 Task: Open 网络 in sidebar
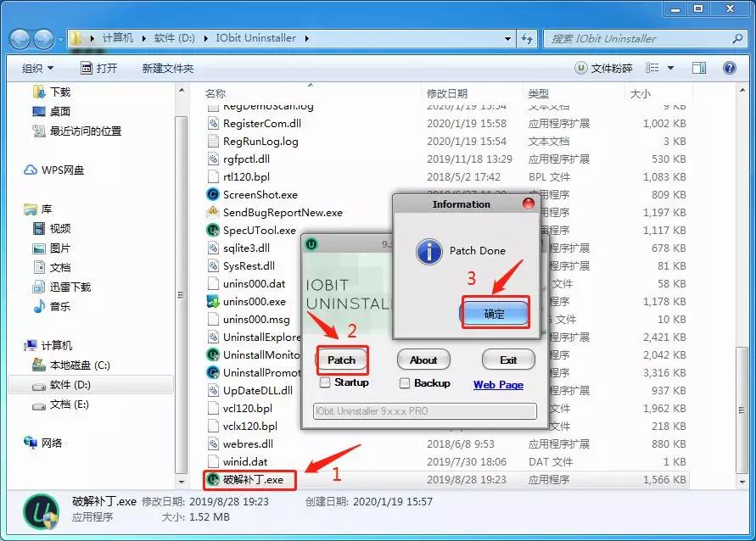point(43,443)
